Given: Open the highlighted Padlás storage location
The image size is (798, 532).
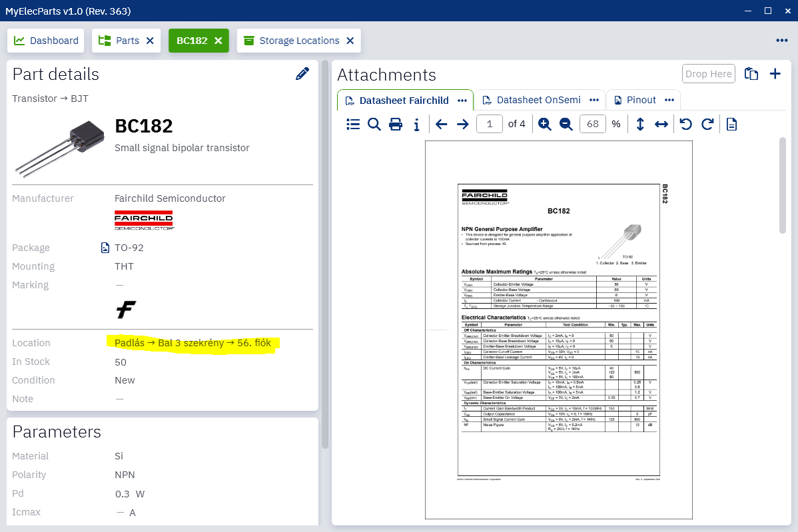Looking at the screenshot, I should coord(193,343).
